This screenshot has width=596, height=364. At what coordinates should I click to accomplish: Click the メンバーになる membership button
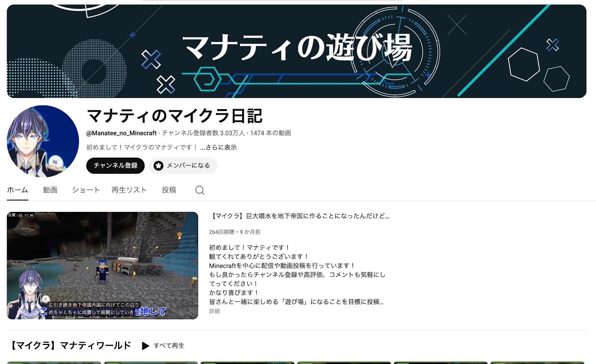(183, 166)
